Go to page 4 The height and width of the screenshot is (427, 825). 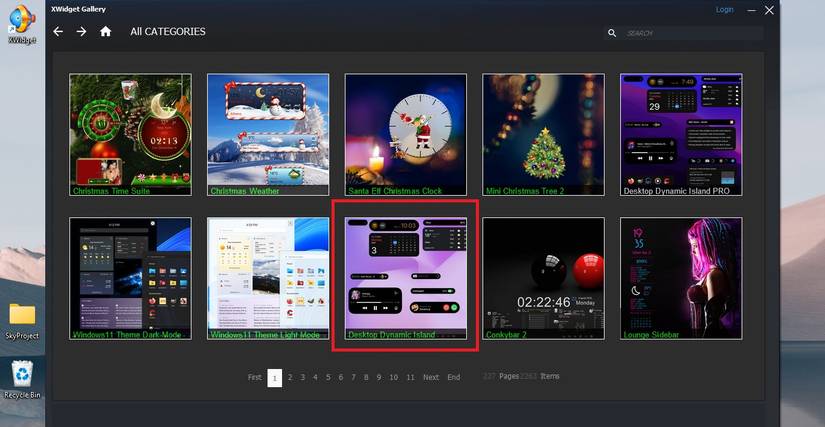(x=315, y=378)
